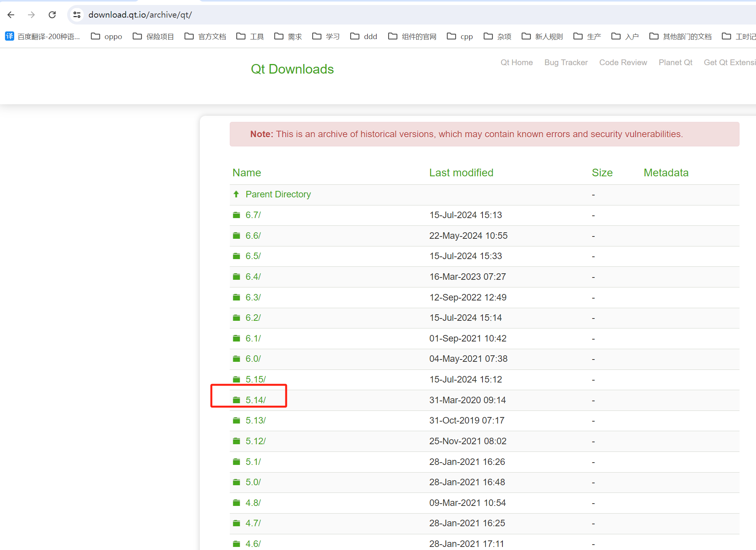Viewport: 756px width, 550px height.
Task: Click the folder icon for 5.12/
Action: pos(236,441)
